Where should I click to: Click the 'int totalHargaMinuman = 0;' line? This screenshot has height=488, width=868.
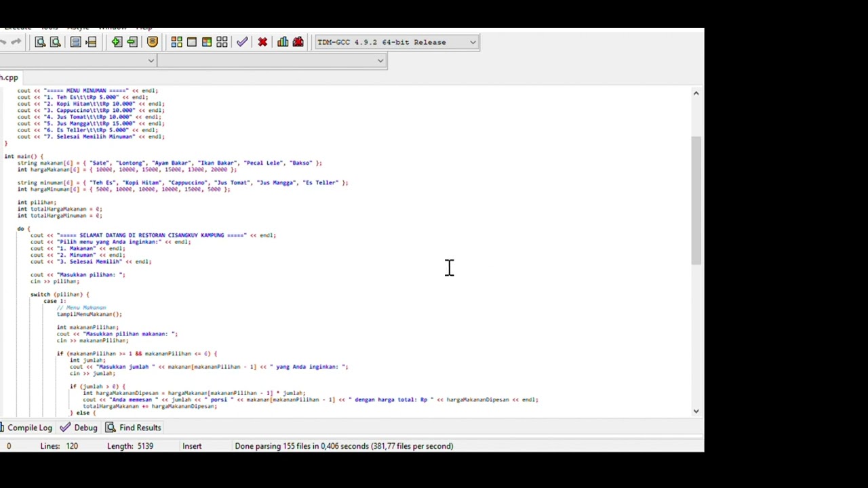[x=60, y=216]
